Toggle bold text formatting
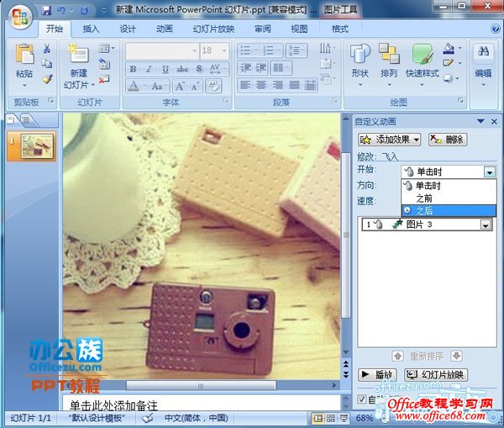The width and height of the screenshot is (504, 428). [x=133, y=69]
